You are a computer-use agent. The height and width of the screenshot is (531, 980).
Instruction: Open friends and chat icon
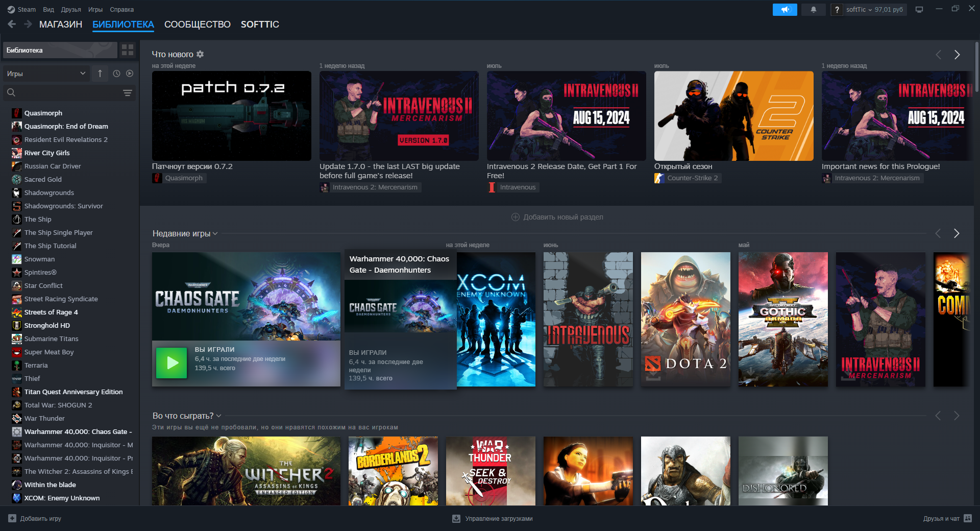(x=968, y=518)
